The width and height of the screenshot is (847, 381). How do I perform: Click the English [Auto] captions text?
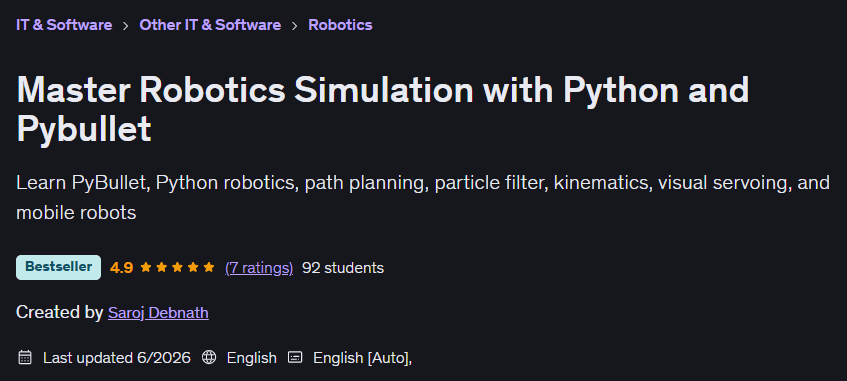[362, 358]
